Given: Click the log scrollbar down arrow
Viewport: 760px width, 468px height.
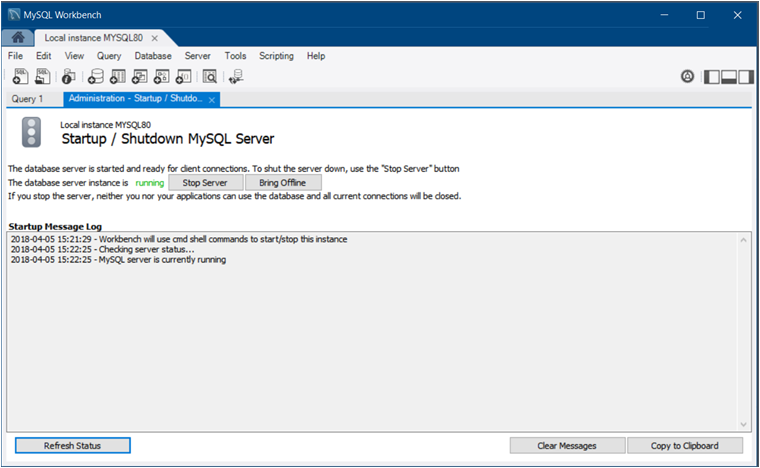Looking at the screenshot, I should click(743, 425).
